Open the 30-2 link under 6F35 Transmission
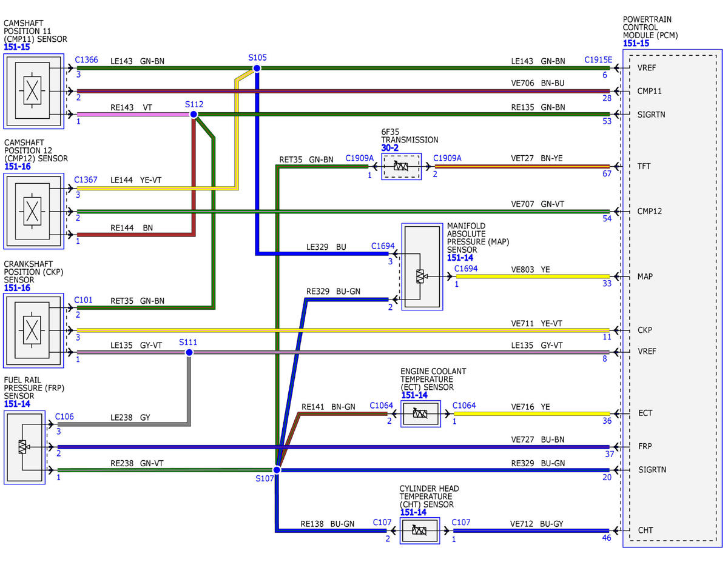The width and height of the screenshot is (728, 562). (x=389, y=147)
